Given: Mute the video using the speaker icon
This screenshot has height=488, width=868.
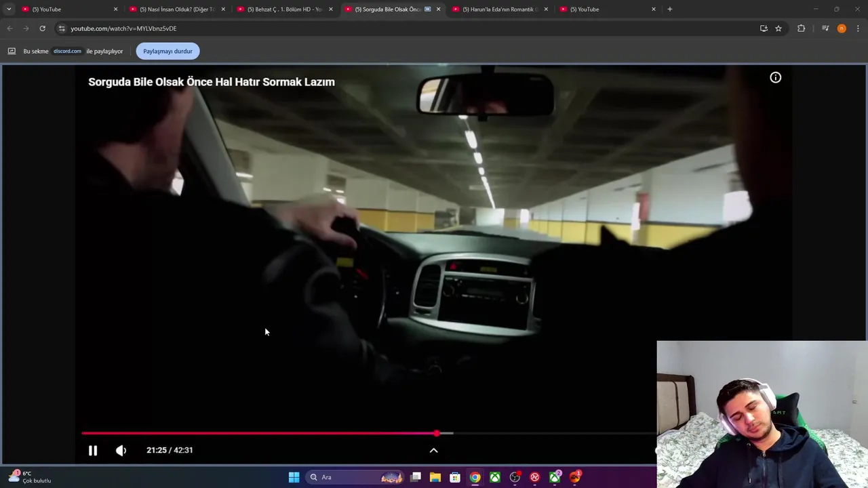Looking at the screenshot, I should click(x=121, y=450).
